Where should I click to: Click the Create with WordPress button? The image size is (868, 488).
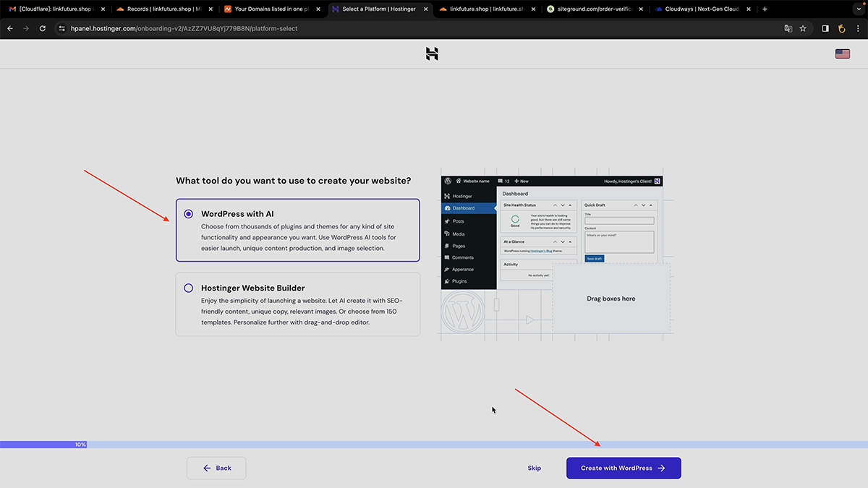(624, 468)
